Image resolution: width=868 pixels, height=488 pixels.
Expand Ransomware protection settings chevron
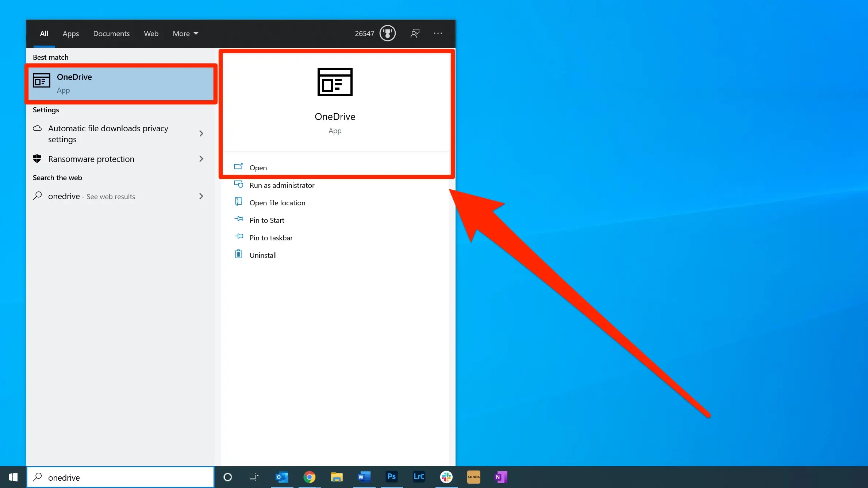pos(201,159)
